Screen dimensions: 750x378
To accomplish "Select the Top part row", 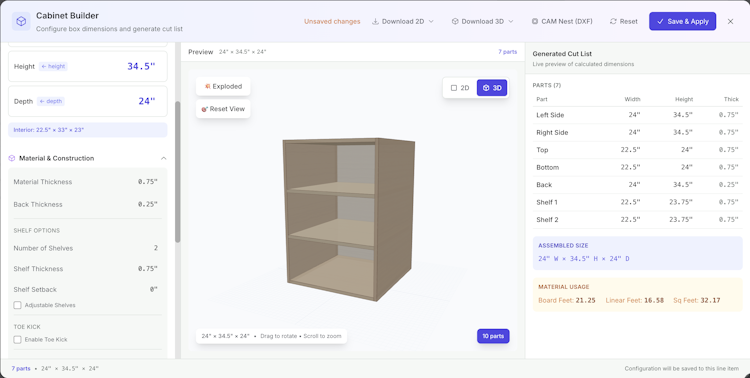I will click(x=637, y=150).
